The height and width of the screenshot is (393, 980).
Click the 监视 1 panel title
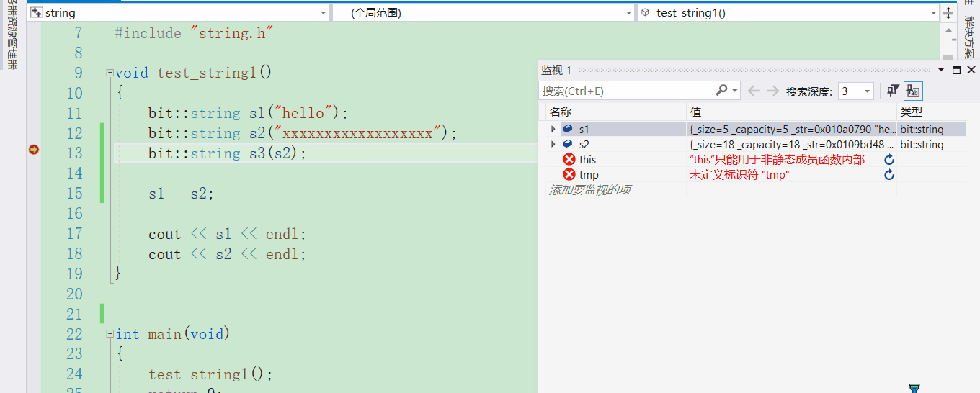556,70
